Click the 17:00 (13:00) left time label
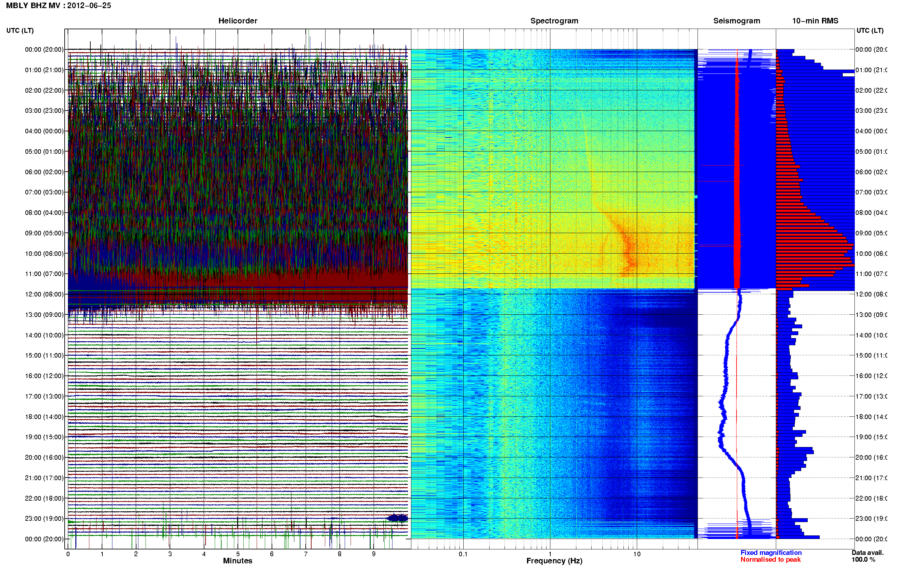The width and height of the screenshot is (924, 578). [x=44, y=396]
